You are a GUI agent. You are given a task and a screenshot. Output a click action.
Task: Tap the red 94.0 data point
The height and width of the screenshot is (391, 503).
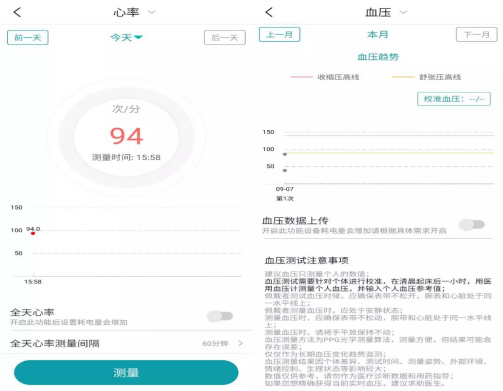tap(33, 233)
